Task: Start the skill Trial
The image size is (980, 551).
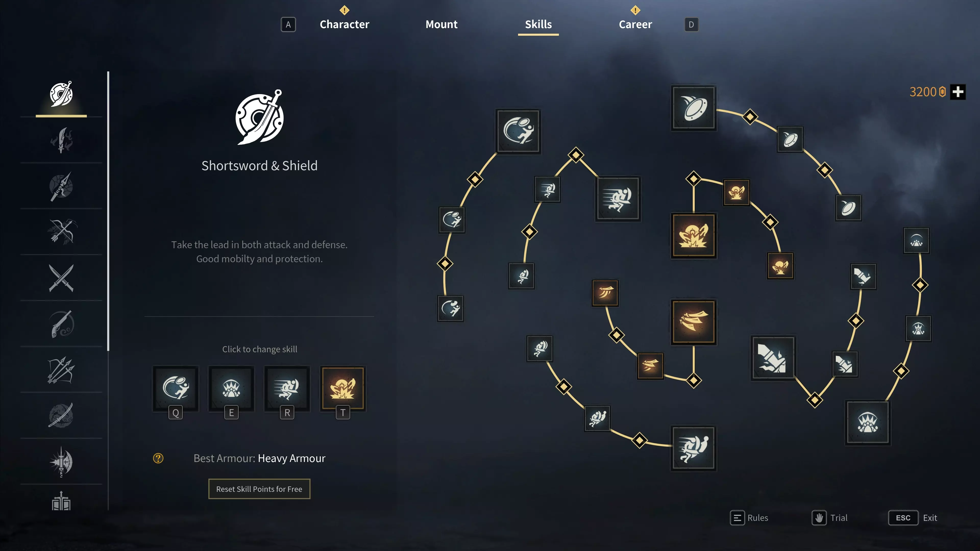Action: [x=829, y=518]
